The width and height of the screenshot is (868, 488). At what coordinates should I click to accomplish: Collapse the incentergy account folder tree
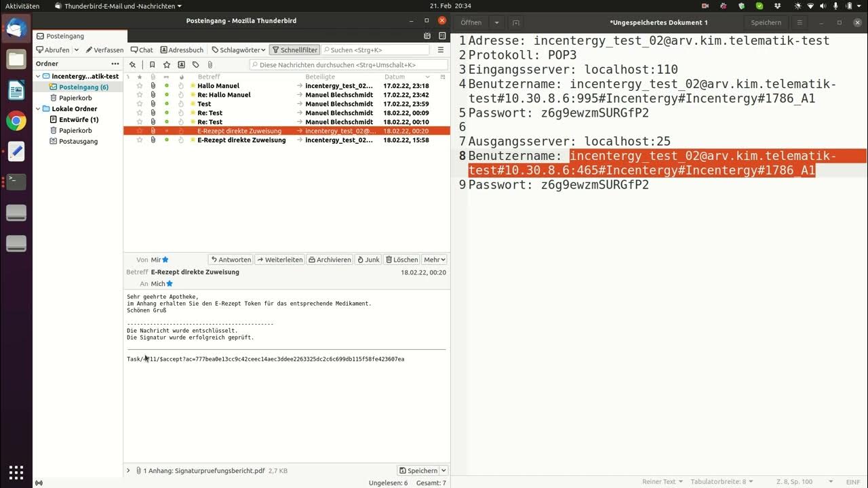(x=39, y=77)
